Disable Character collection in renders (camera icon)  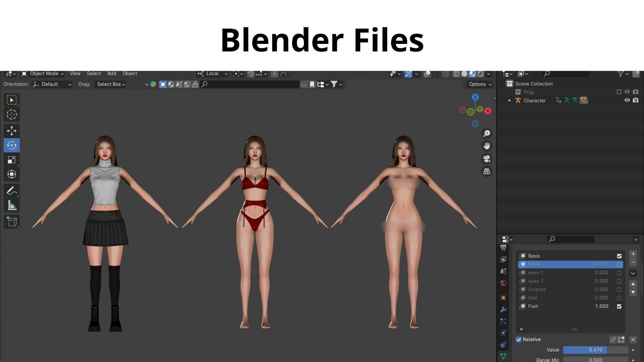tap(635, 100)
